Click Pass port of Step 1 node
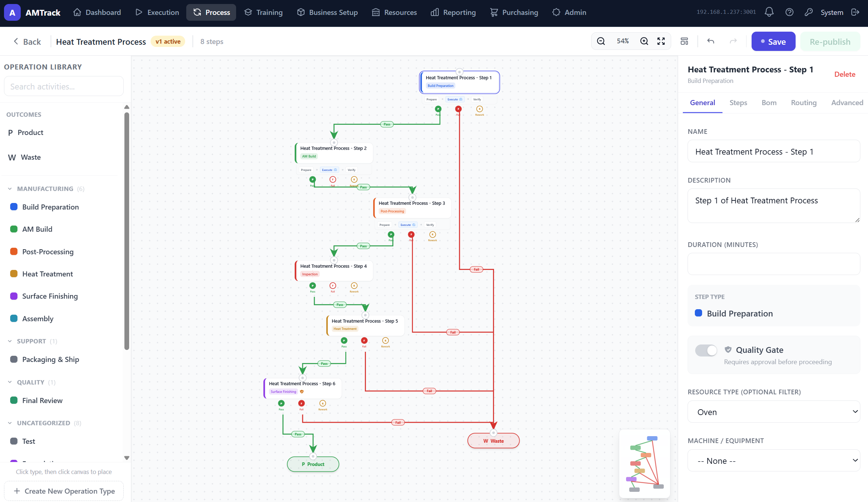Screen dimensions: 868x502 coord(438,109)
